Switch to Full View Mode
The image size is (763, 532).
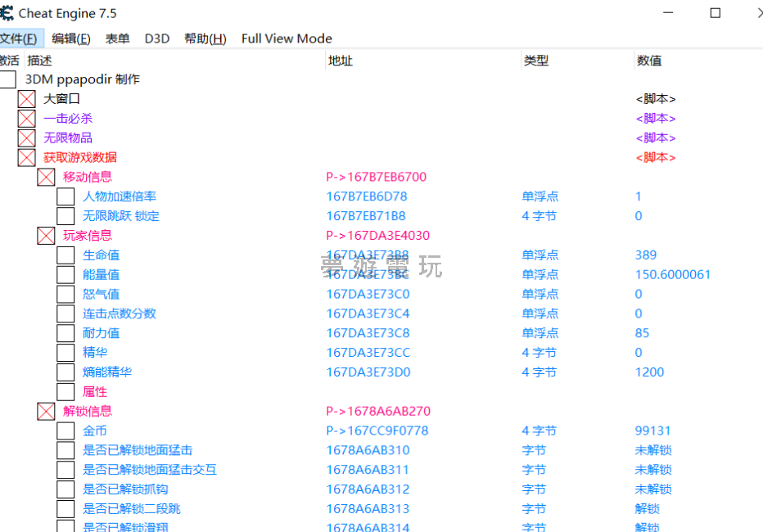[287, 38]
